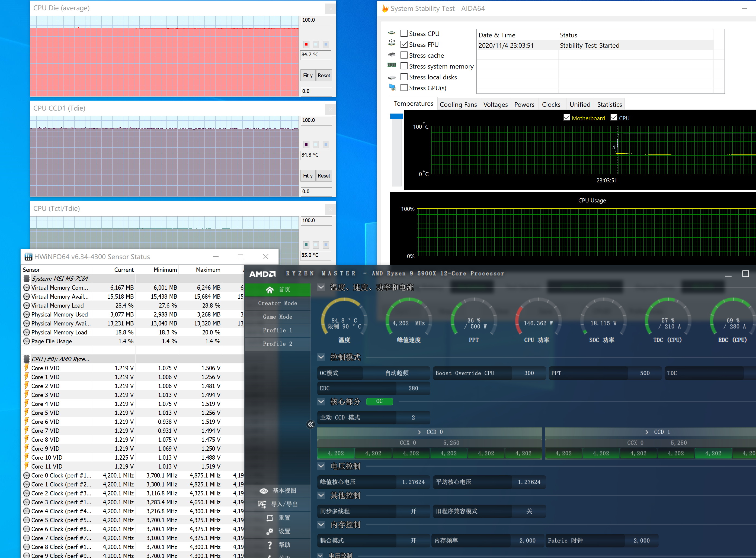The image size is (756, 558).
Task: Collapse the 控制模式 section chevron
Action: [x=321, y=357]
